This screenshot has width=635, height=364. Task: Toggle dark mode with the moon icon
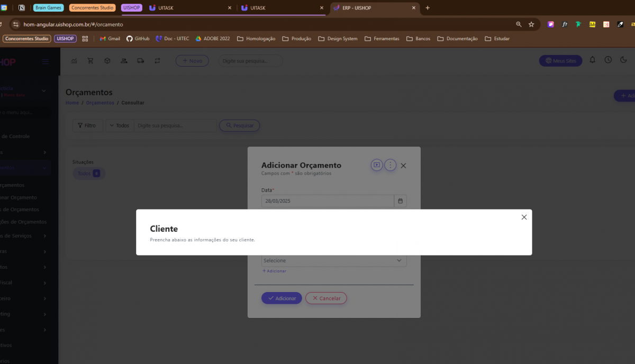[623, 60]
